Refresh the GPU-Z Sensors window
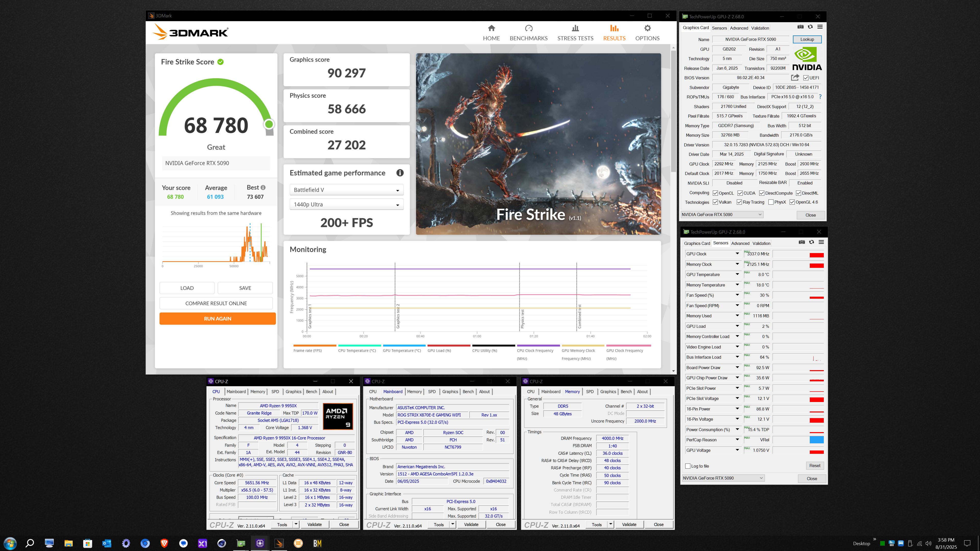 (x=812, y=242)
